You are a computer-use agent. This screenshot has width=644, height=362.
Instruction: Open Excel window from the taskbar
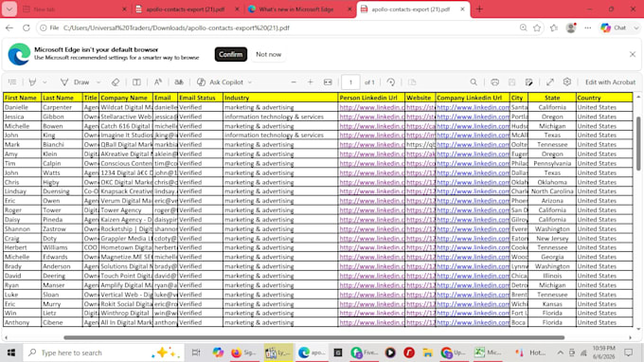488,353
